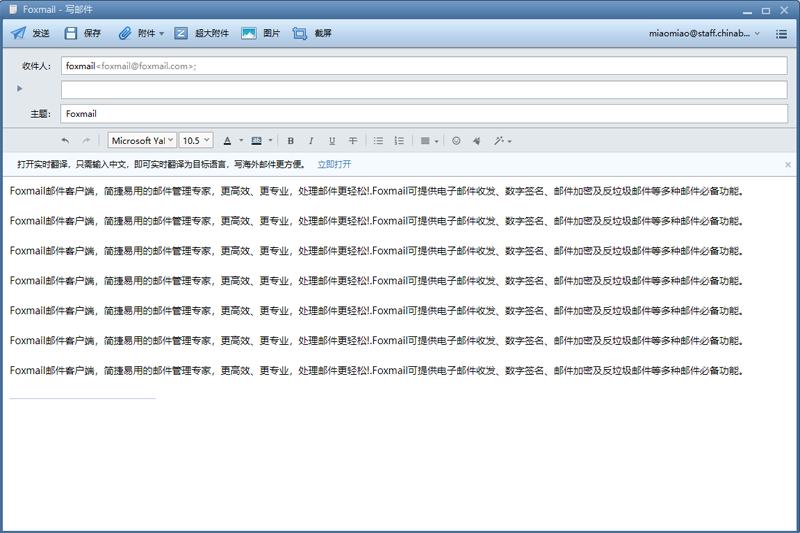
Task: Save the draft with the 保存 icon
Action: (71, 33)
